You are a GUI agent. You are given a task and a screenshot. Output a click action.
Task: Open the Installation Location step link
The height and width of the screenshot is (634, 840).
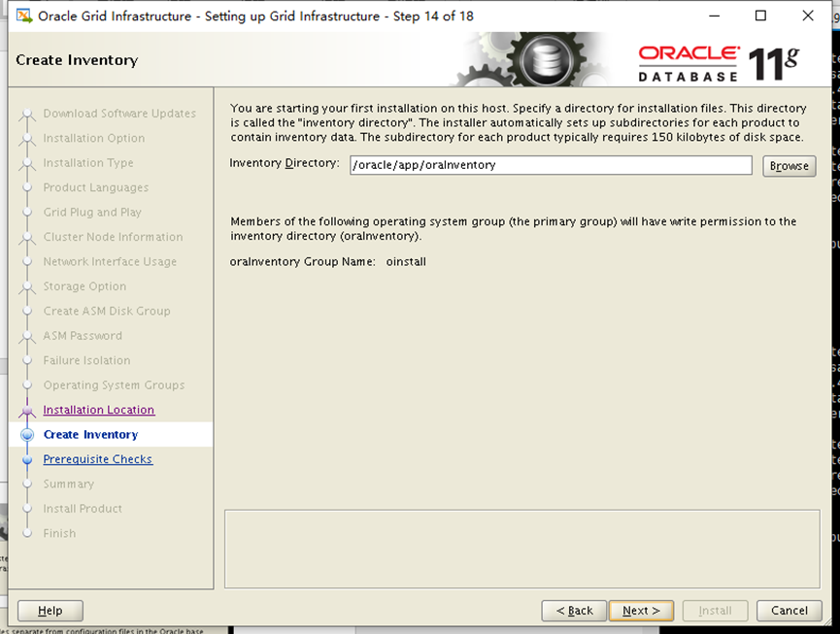point(99,410)
